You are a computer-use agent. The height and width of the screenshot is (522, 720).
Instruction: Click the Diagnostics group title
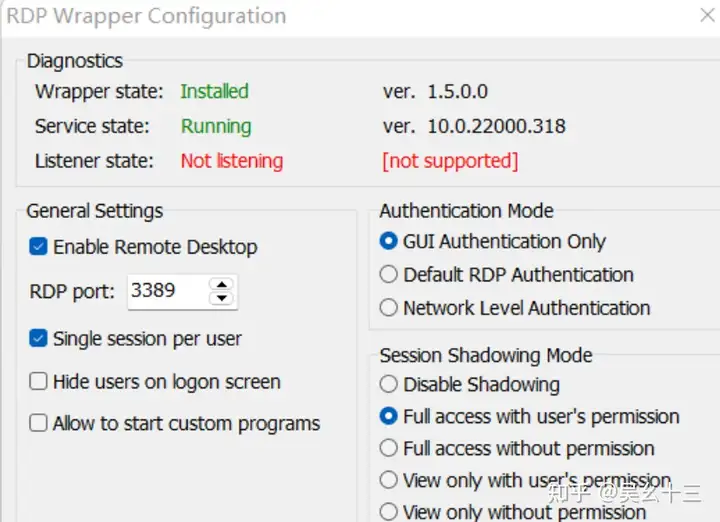(x=75, y=61)
